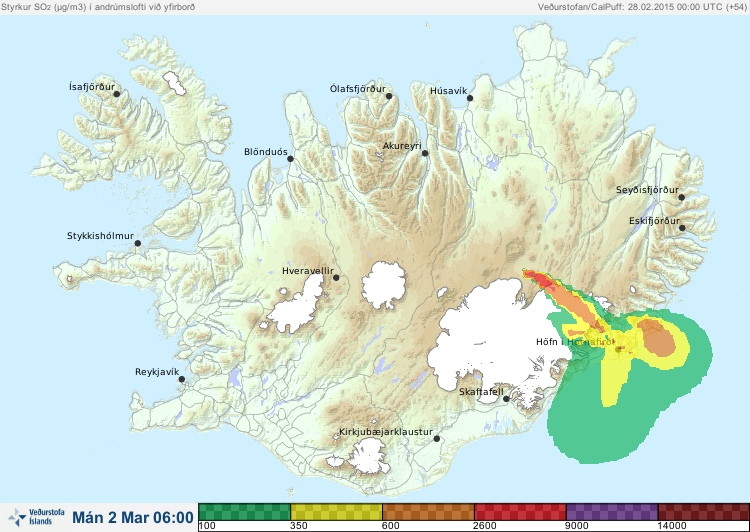Click the 'Ólafsfjörður' label

(358, 89)
